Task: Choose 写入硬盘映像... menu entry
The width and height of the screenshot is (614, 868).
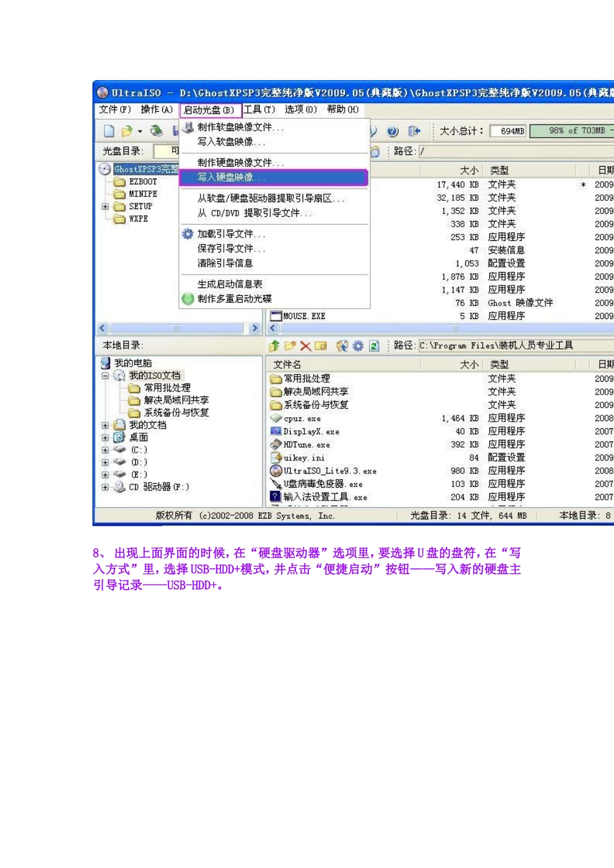Action: (273, 177)
